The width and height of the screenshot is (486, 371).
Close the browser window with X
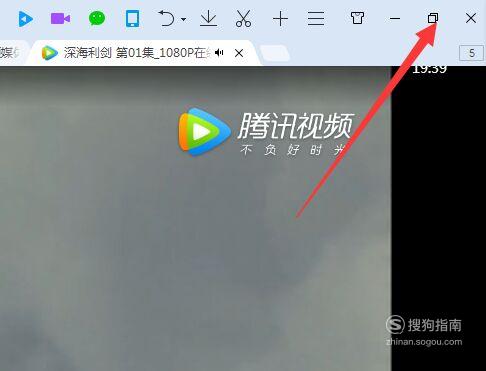[x=471, y=18]
